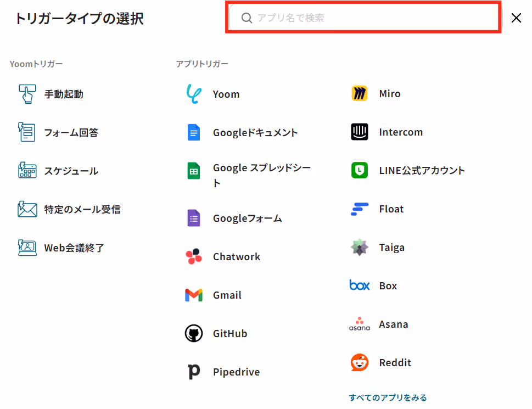Select '特定のメール受信' trigger text
Screen dimensions: 532x409
point(82,209)
